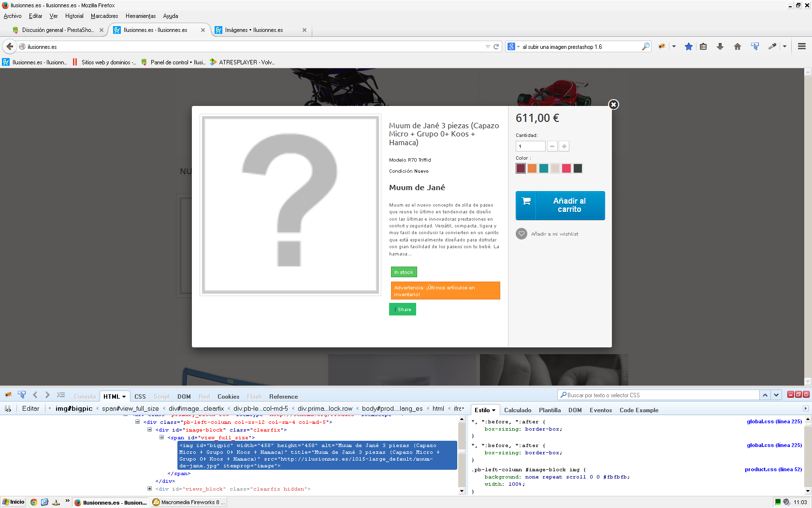Select the maroon color swatch
Image resolution: width=812 pixels, height=508 pixels.
click(x=521, y=168)
